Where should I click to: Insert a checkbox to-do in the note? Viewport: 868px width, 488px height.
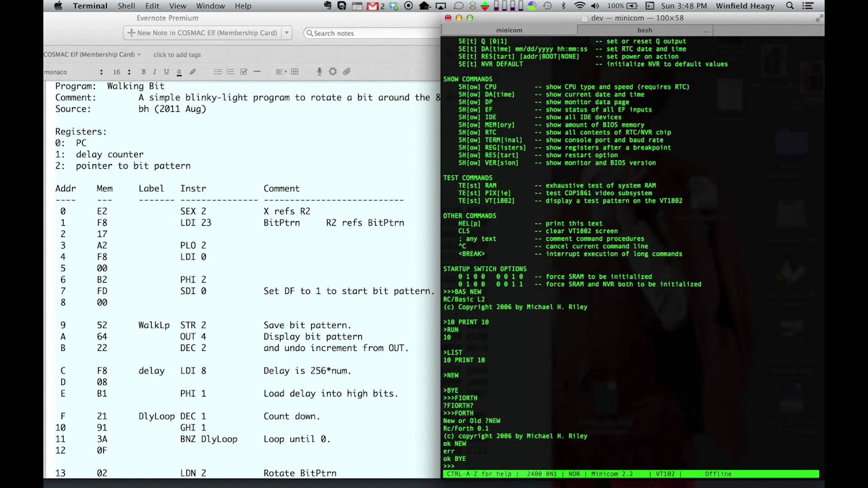244,72
